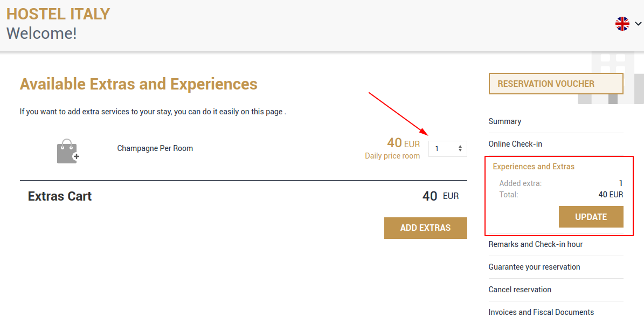
Task: Click the quantity stepper arrows
Action: point(460,149)
